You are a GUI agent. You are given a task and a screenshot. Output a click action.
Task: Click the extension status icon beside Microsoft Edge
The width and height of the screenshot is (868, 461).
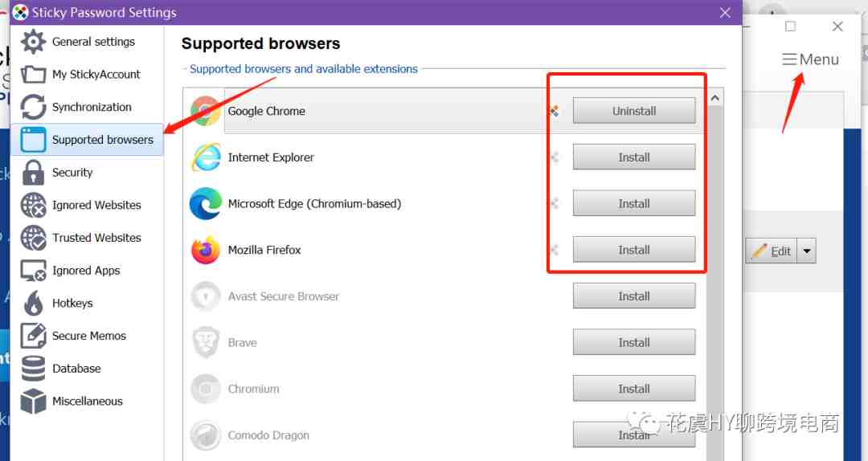coord(554,204)
